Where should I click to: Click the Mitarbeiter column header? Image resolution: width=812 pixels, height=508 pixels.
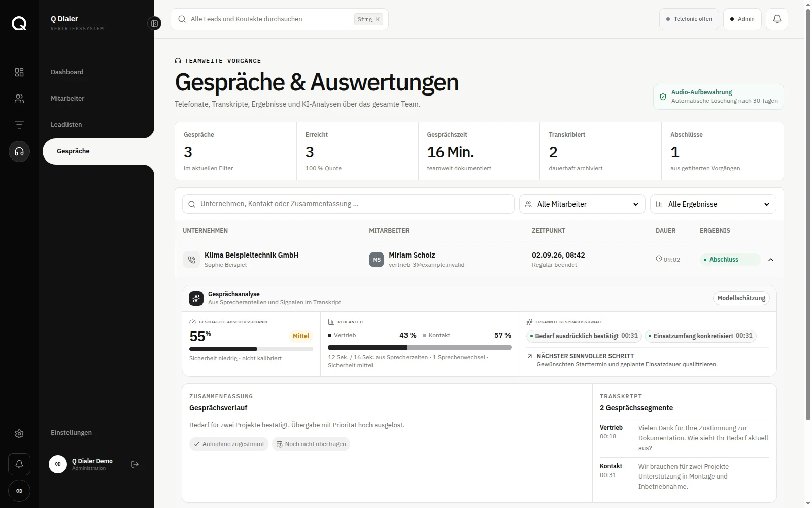[x=389, y=231]
